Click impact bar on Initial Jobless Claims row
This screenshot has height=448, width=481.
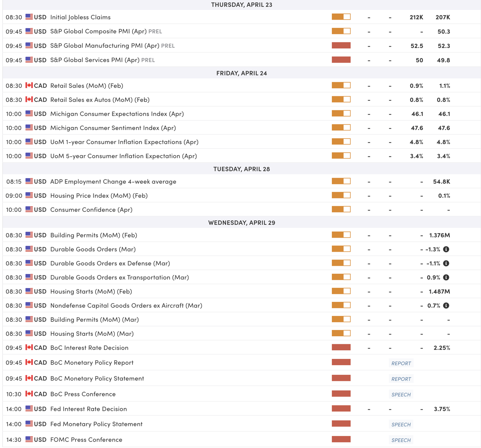(x=341, y=17)
